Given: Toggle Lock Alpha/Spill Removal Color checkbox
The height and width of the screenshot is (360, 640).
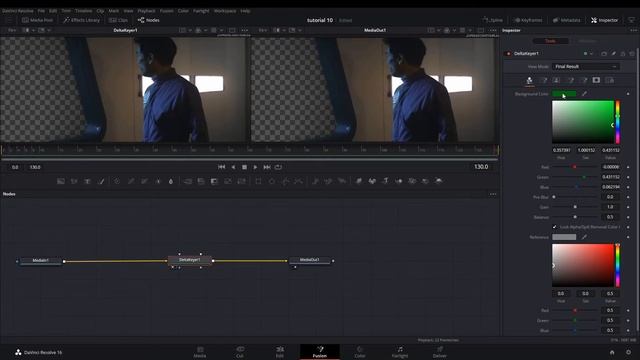Looking at the screenshot, I should coord(554,227).
